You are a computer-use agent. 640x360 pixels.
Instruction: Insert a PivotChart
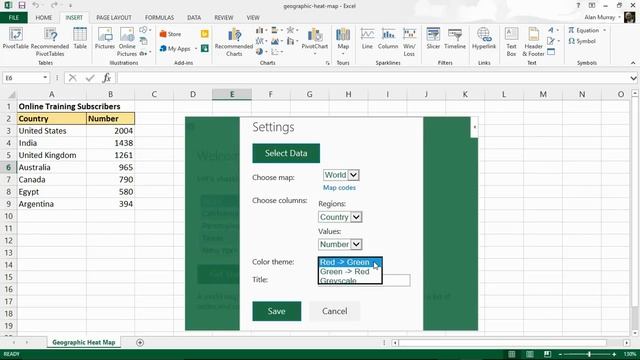(315, 42)
